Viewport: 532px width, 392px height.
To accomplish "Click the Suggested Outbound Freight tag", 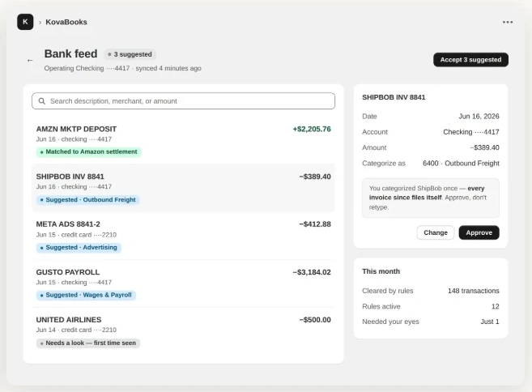I will [x=88, y=199].
